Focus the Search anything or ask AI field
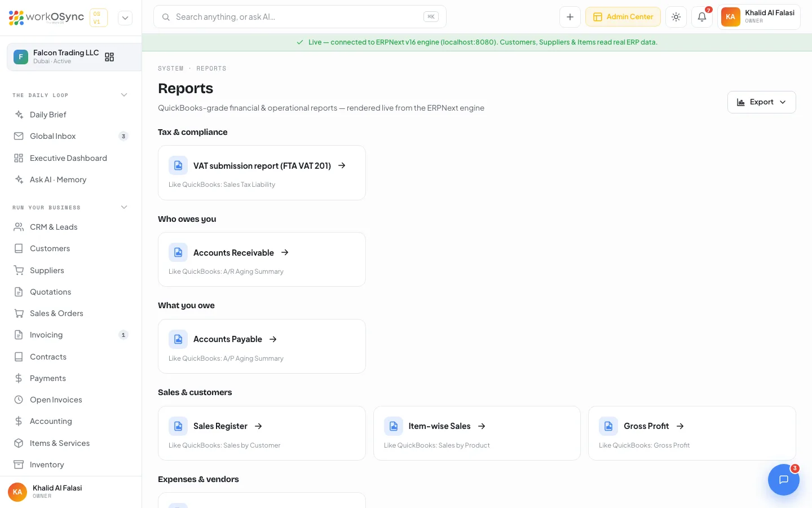 299,17
